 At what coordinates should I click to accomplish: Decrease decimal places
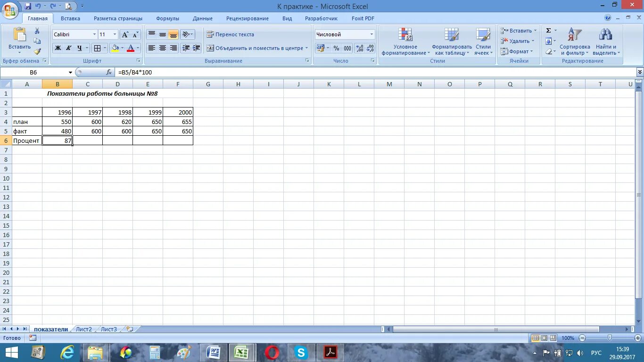click(371, 48)
